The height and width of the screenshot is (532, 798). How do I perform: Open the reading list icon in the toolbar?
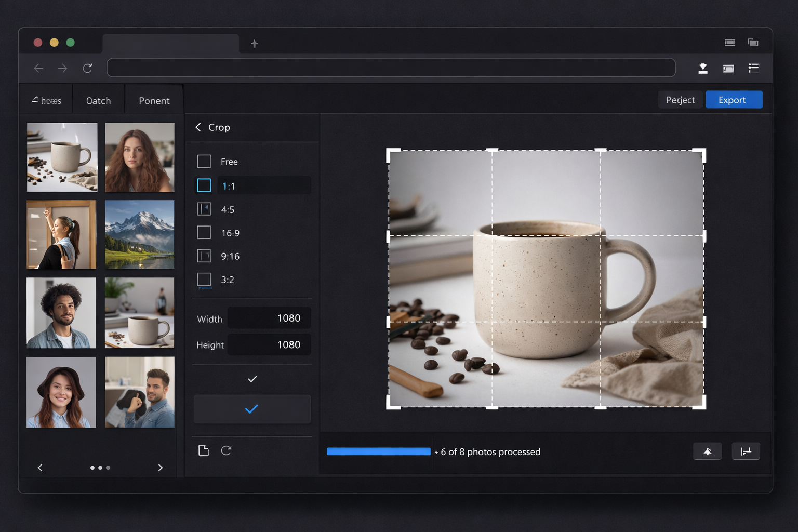point(753,68)
